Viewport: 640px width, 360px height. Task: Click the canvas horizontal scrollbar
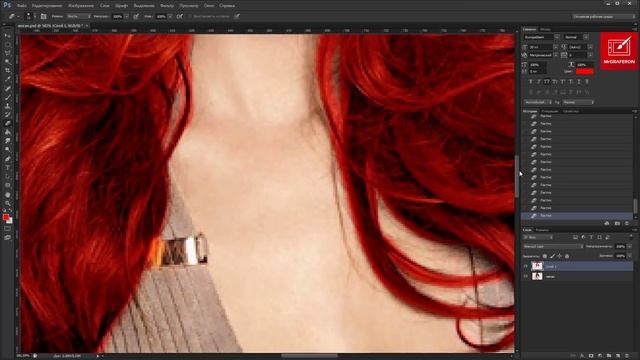309,356
